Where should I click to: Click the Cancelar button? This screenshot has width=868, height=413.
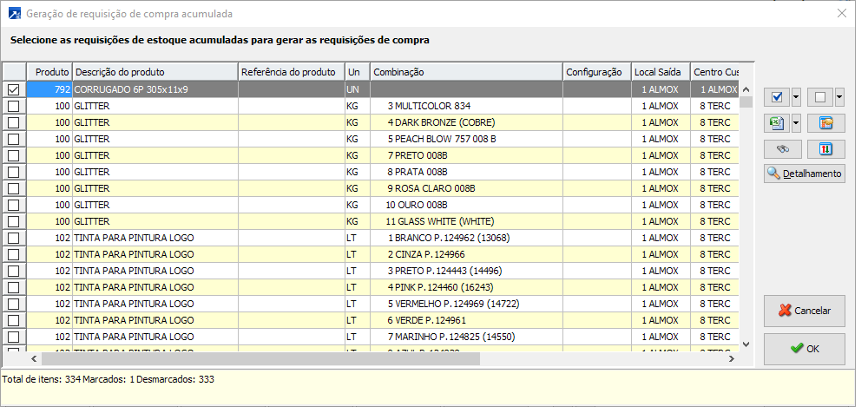coord(805,311)
